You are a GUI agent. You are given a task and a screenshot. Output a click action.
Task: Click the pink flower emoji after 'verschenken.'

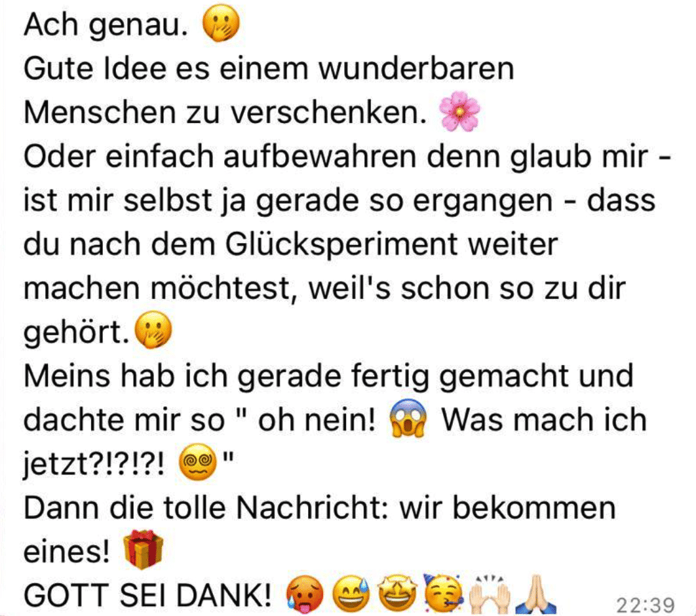click(459, 111)
